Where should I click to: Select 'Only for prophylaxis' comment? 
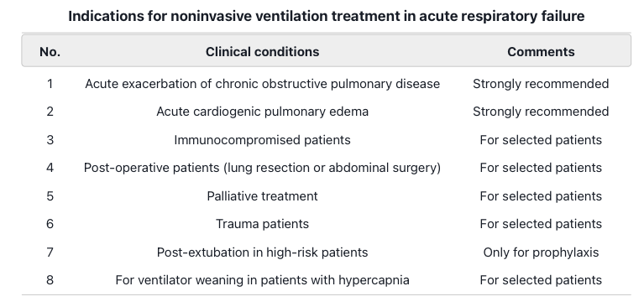point(541,252)
